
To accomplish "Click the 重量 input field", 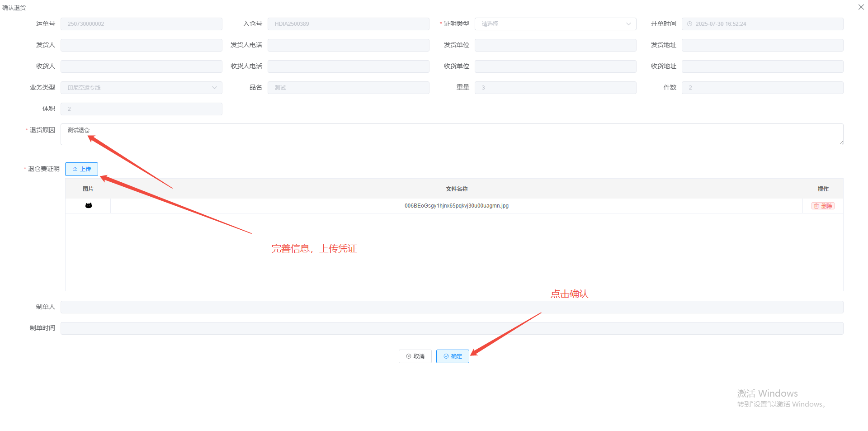I will tap(555, 88).
